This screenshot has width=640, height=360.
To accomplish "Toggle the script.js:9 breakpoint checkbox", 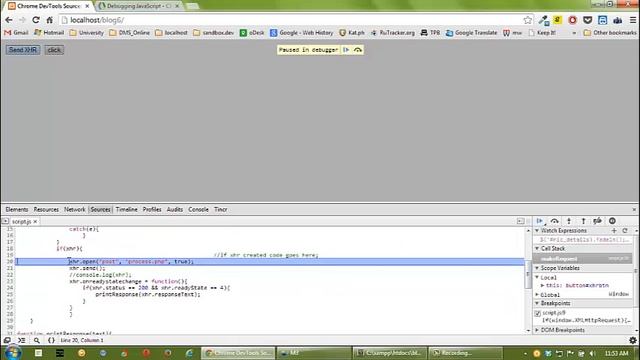I will coord(538,313).
